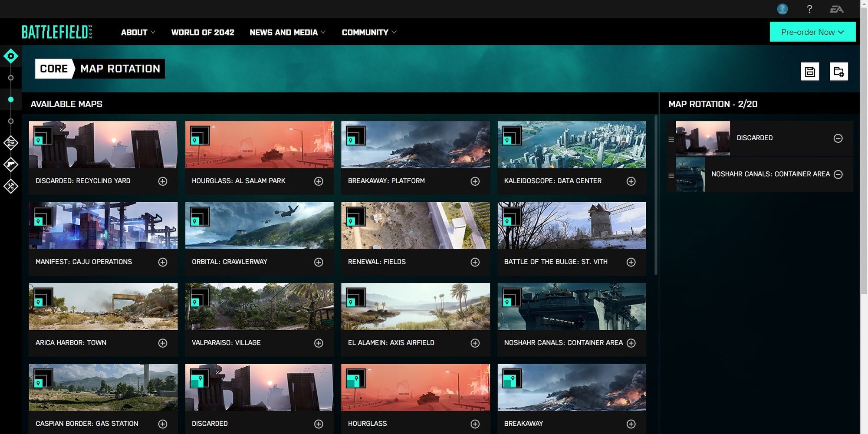
Task: Click the save rotation floppy disk icon
Action: click(x=810, y=72)
